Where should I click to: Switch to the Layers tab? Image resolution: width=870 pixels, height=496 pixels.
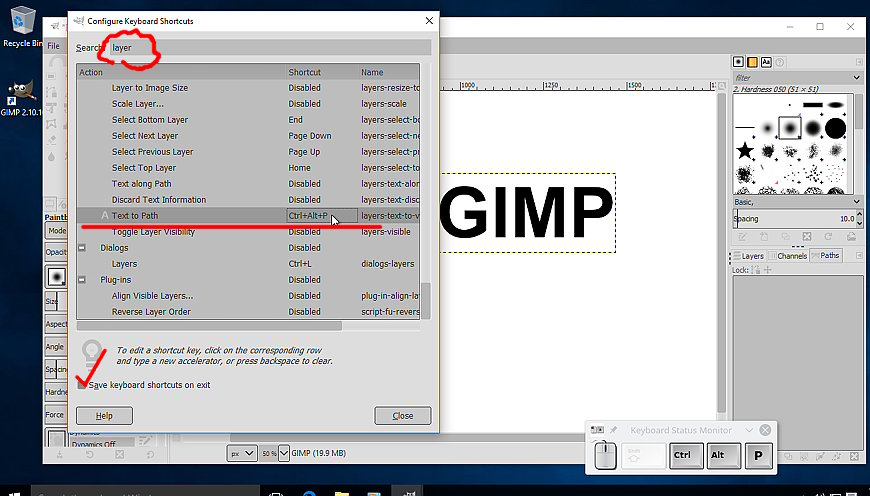(x=748, y=256)
